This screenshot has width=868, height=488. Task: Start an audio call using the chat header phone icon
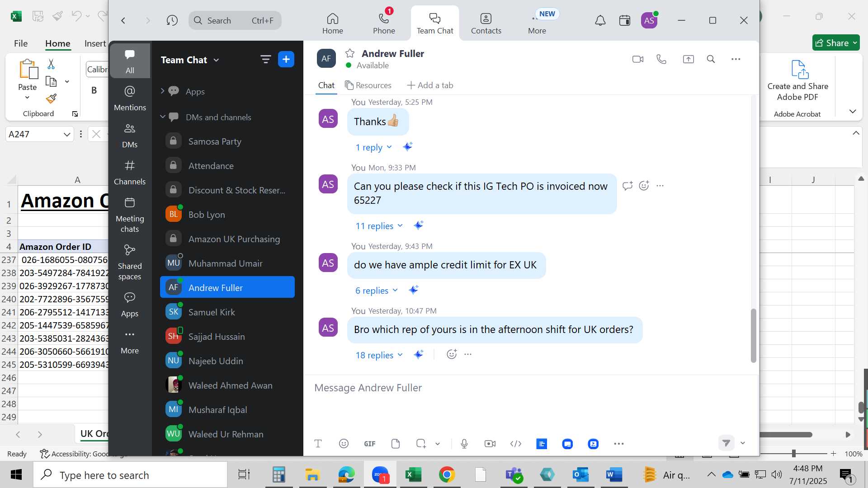pos(661,59)
